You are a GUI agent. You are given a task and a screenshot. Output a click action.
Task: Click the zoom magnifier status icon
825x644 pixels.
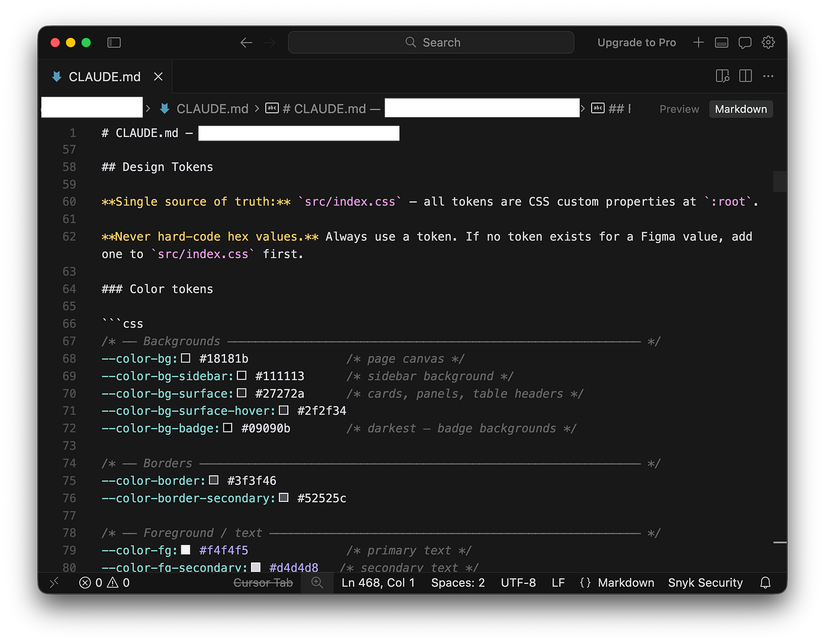[x=317, y=582]
